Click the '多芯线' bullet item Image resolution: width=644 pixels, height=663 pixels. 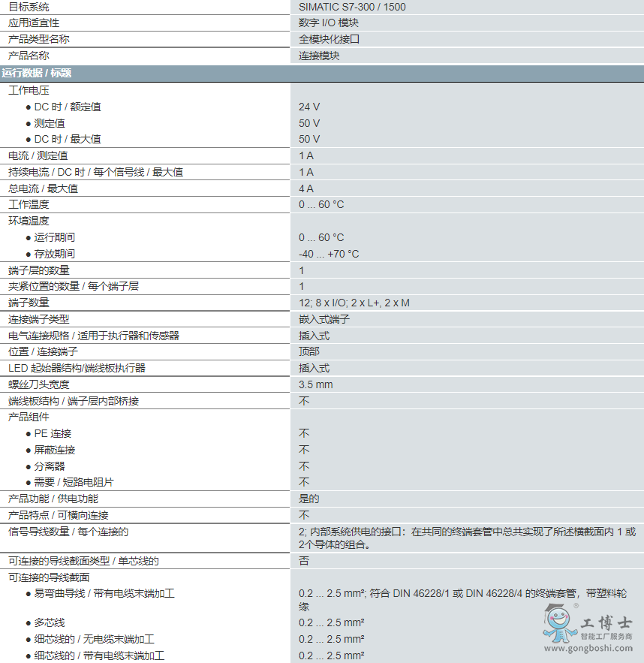click(x=50, y=623)
